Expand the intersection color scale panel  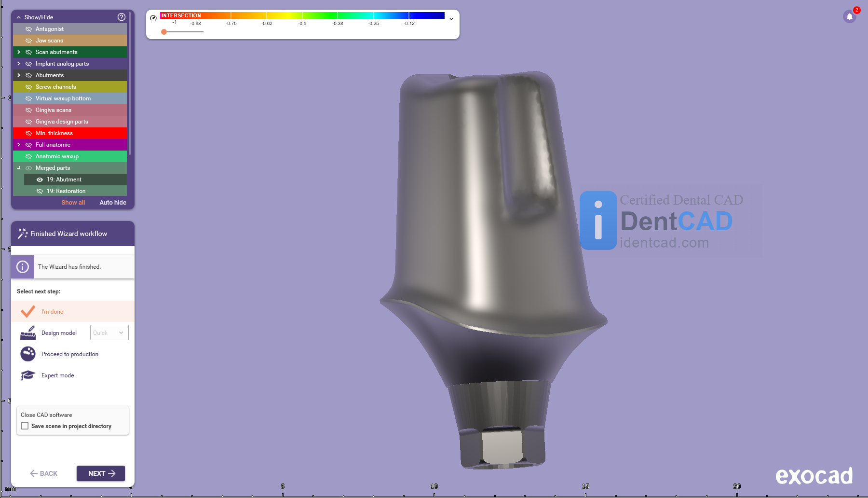point(451,19)
